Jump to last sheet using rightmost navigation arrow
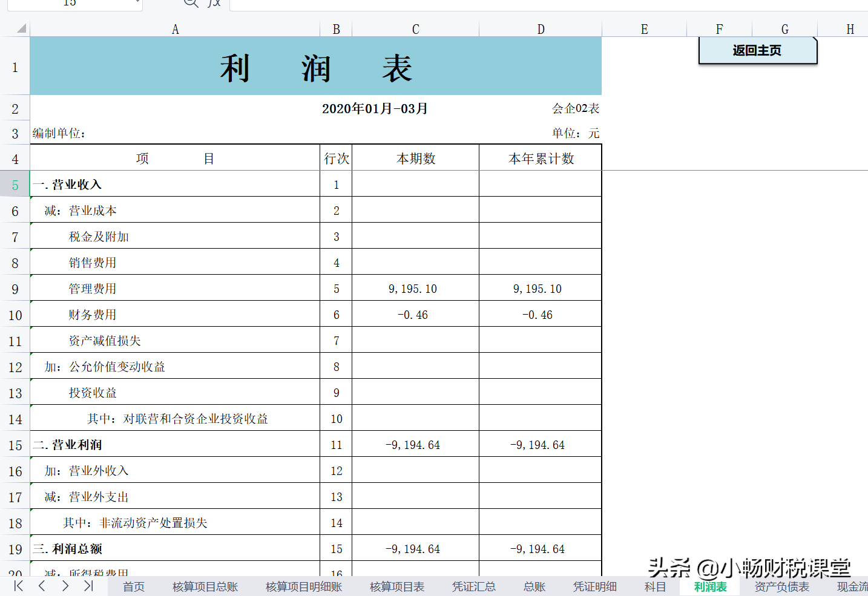868x596 pixels. (88, 586)
